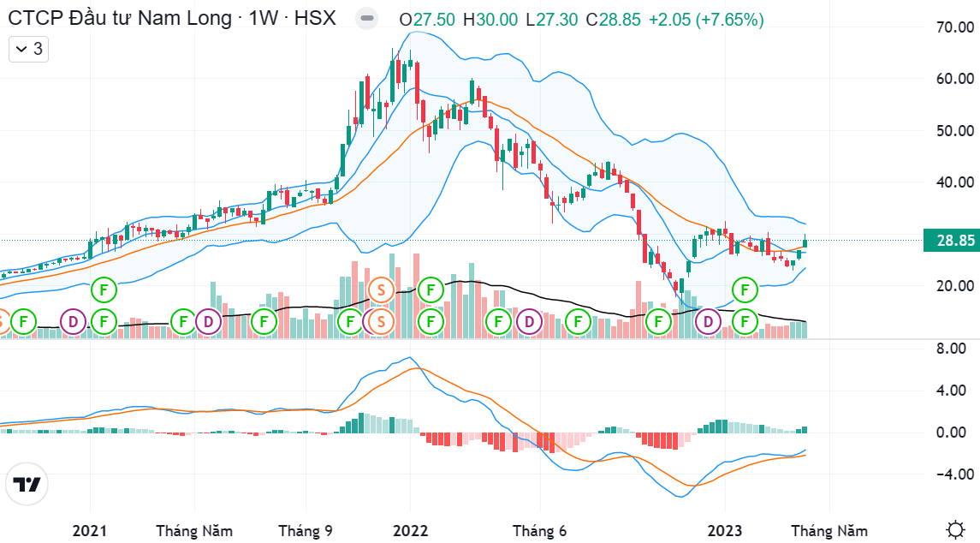Click the first purple D marker before 2021
Viewport: 980px width, 543px height.
point(73,323)
